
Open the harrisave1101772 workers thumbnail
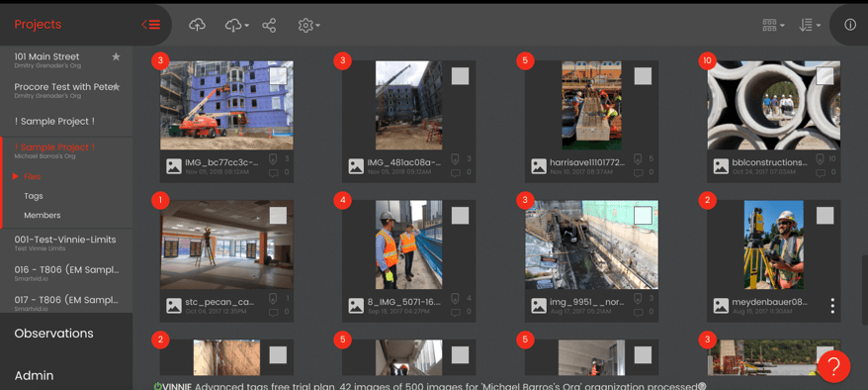(x=591, y=105)
